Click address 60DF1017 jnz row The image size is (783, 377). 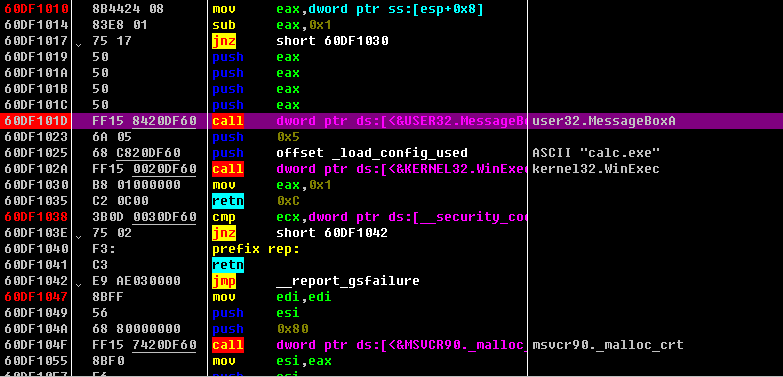(x=36, y=41)
